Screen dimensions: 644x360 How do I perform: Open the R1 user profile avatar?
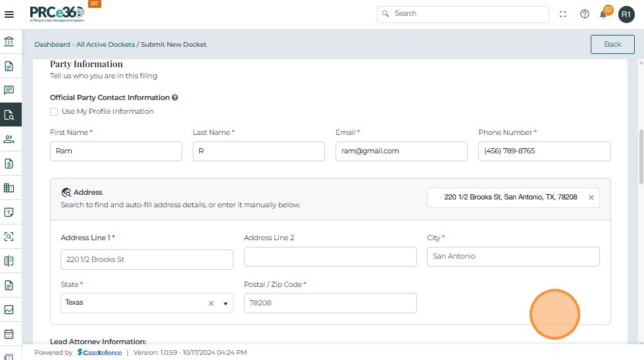tap(626, 14)
